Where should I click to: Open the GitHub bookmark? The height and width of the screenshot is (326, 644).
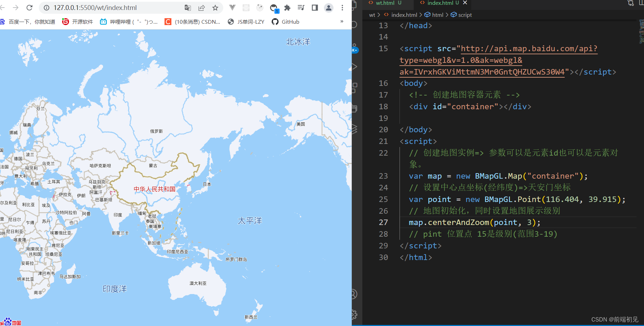(x=285, y=22)
